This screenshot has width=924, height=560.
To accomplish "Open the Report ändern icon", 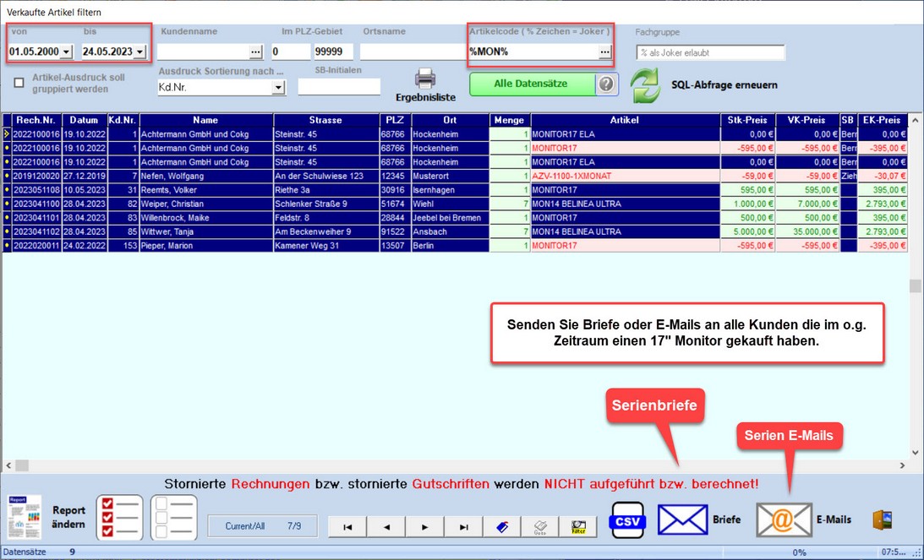I will click(23, 517).
